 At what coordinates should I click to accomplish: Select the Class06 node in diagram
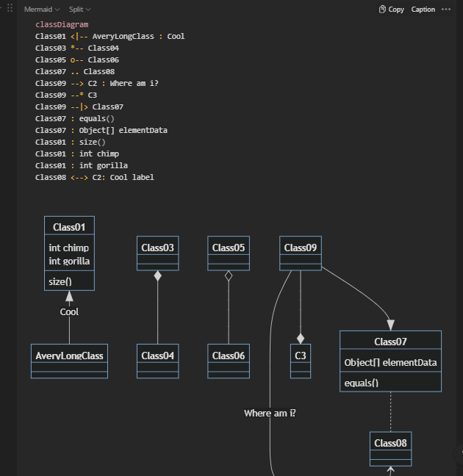coord(229,361)
